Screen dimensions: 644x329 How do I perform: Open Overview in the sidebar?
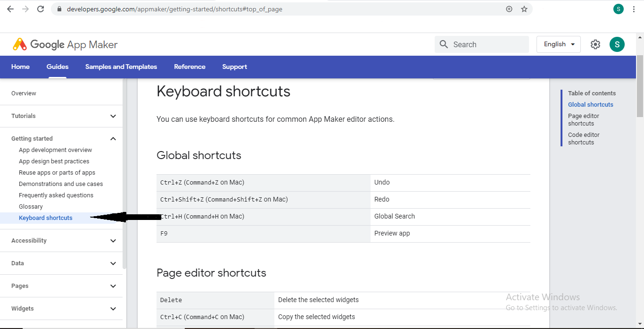click(x=24, y=93)
